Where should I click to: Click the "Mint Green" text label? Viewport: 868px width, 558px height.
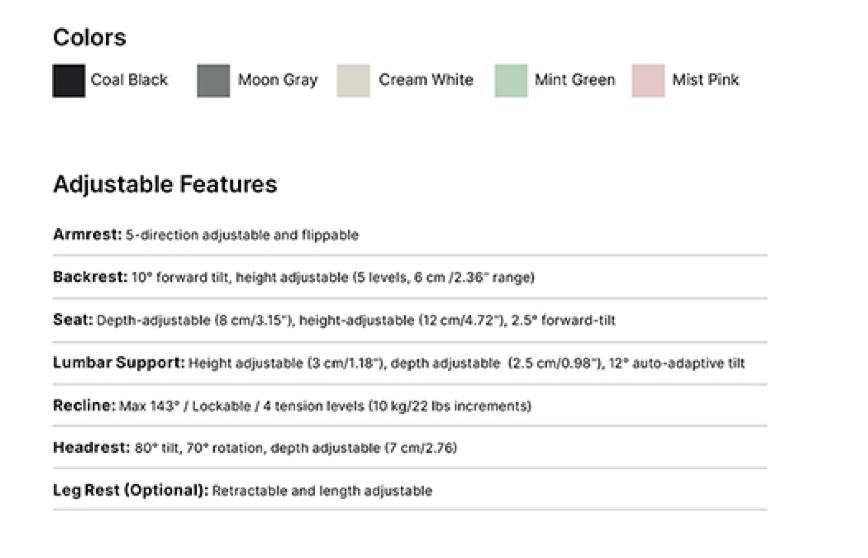pos(574,80)
